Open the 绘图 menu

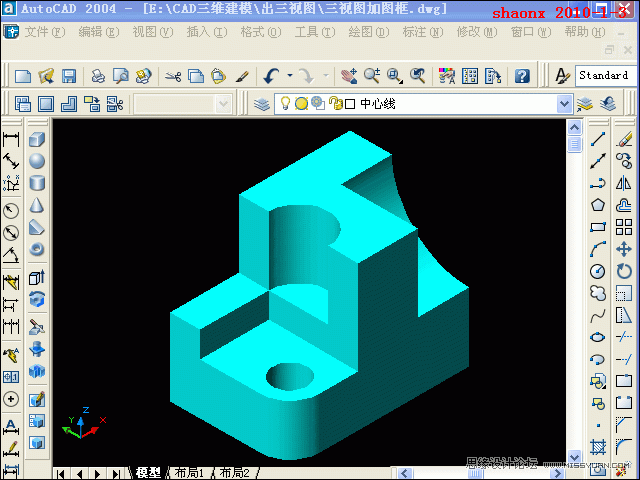click(x=367, y=32)
